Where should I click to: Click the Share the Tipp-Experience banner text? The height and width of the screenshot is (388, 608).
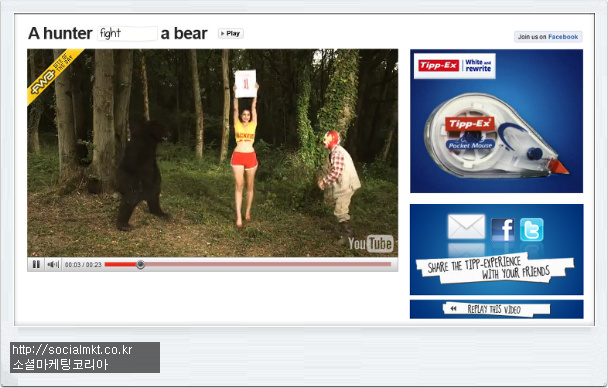[489, 267]
